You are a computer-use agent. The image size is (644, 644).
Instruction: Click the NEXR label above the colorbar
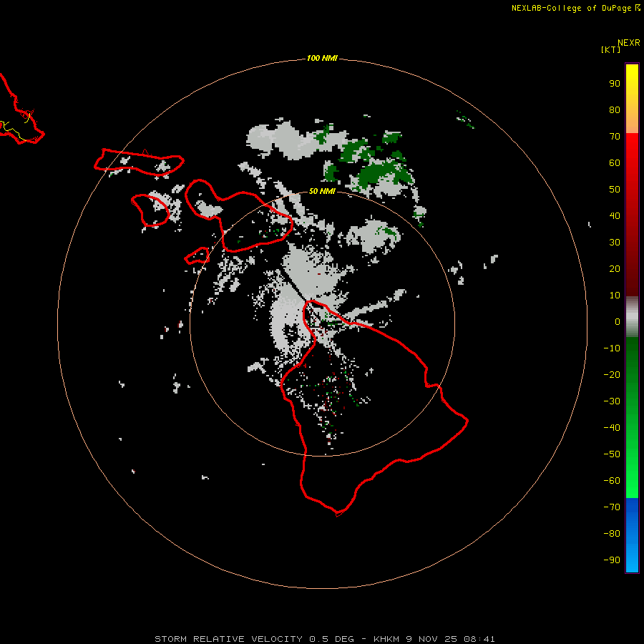[629, 43]
